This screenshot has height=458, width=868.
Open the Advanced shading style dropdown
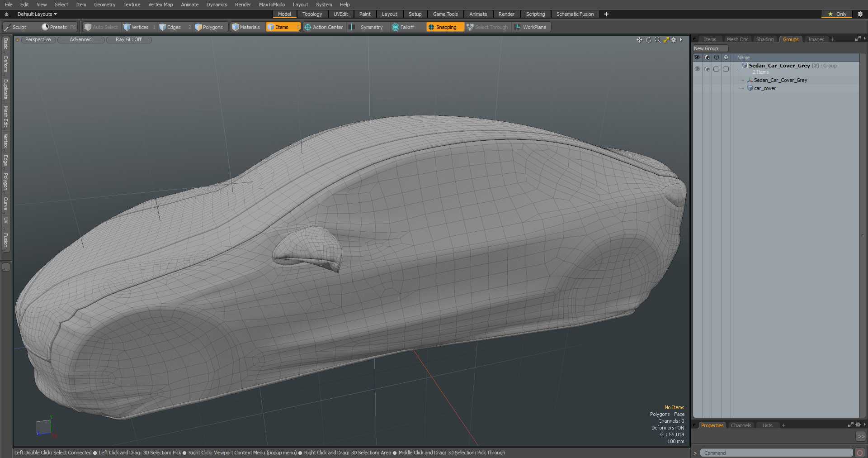pos(81,40)
